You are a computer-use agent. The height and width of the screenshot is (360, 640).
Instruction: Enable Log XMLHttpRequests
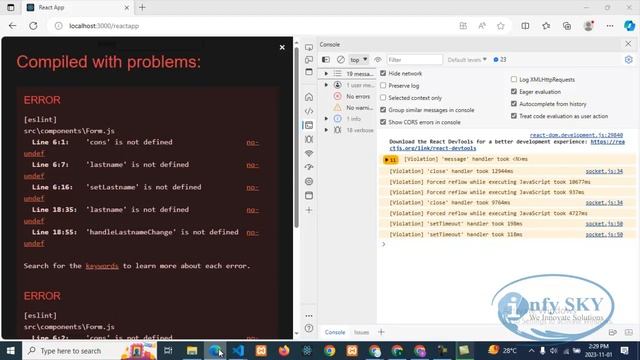coord(514,80)
